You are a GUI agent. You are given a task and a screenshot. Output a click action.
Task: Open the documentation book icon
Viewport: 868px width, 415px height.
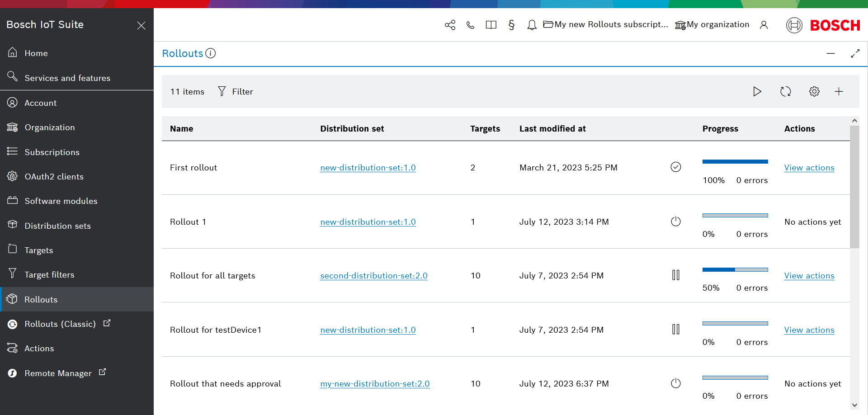[x=491, y=25]
